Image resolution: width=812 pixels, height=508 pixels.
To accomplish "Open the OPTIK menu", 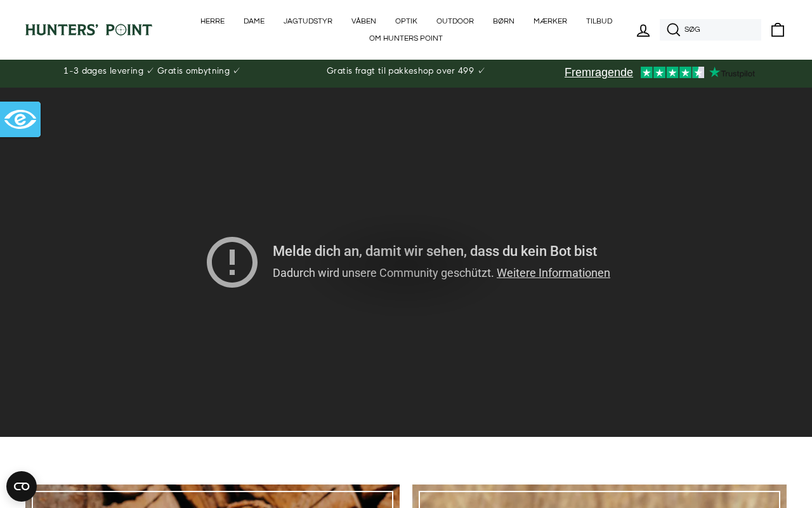I will (406, 21).
